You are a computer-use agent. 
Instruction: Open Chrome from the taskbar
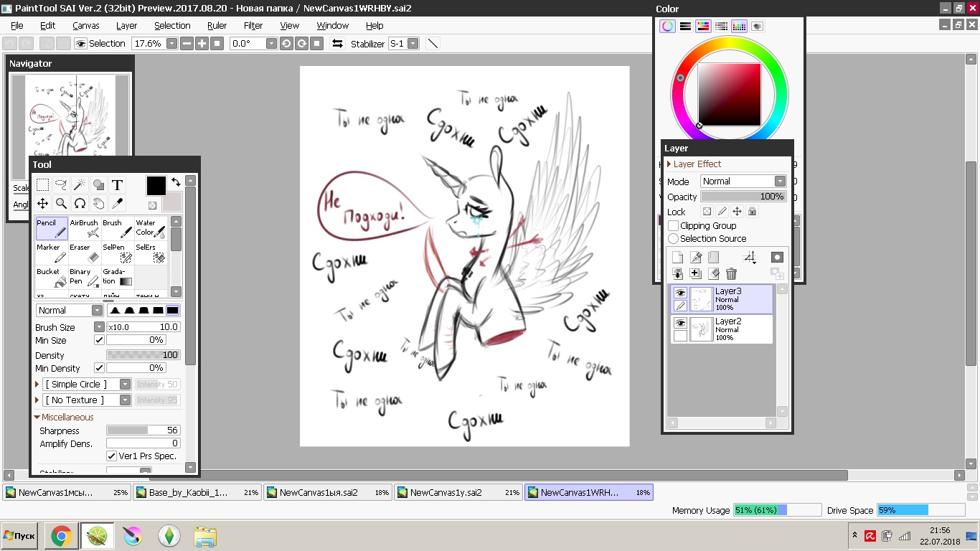click(x=61, y=536)
